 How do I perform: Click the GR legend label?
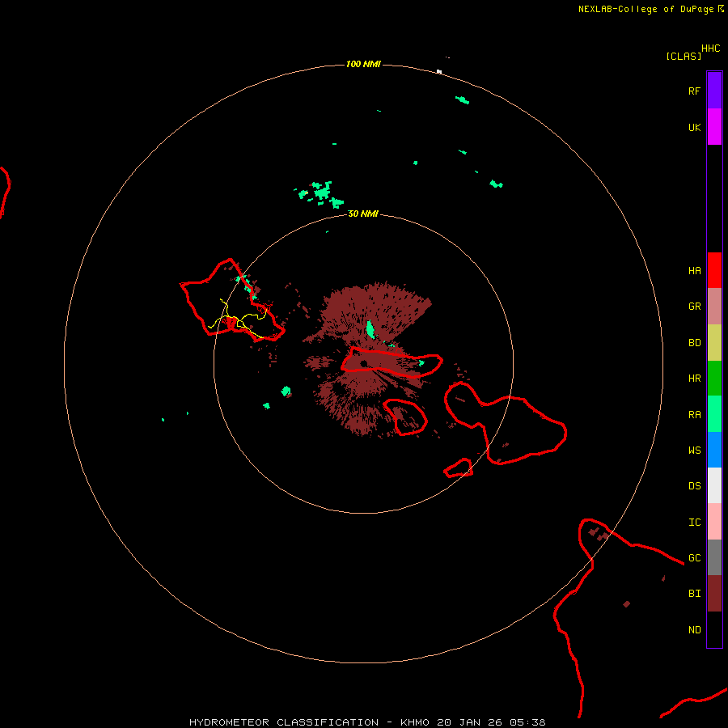(694, 307)
